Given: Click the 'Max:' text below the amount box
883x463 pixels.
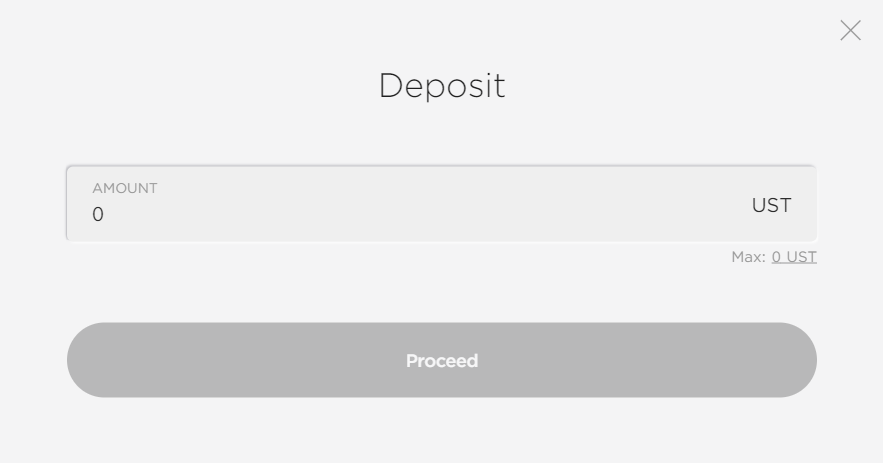Looking at the screenshot, I should tap(748, 257).
